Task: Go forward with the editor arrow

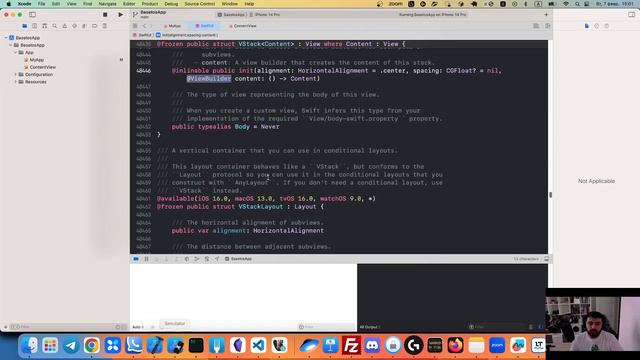Action: pos(151,26)
